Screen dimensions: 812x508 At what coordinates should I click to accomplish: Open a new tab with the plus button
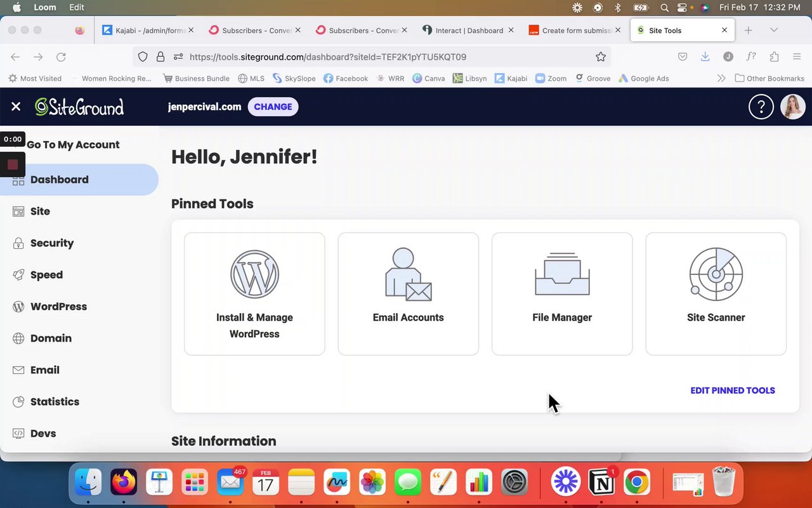(748, 30)
